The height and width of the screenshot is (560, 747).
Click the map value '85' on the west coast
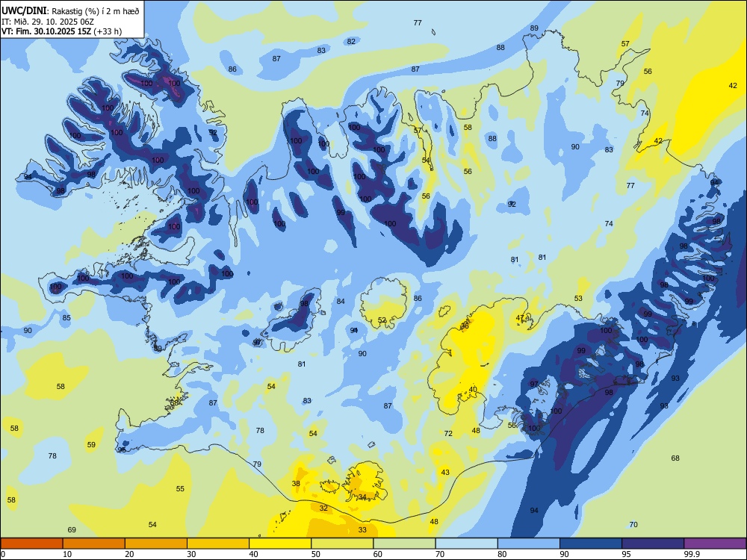click(x=66, y=317)
